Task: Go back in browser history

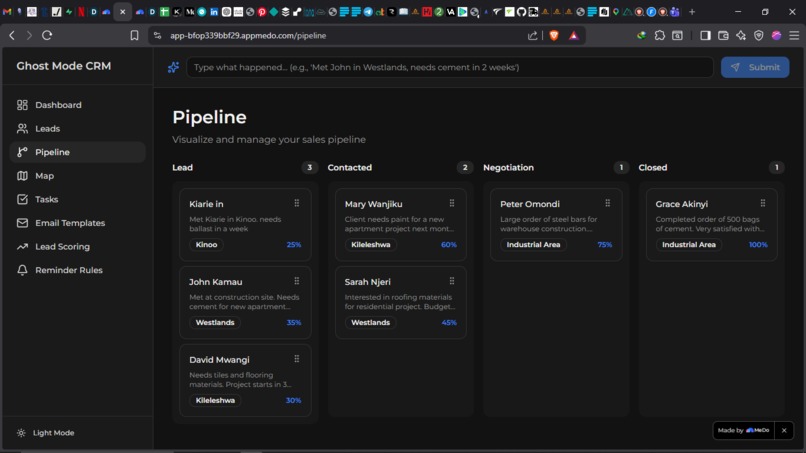Action: pos(12,35)
